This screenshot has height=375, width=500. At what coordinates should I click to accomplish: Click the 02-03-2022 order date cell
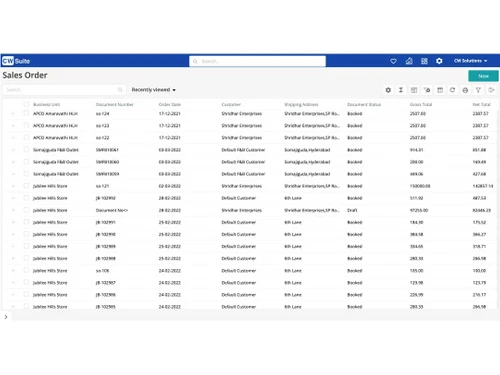click(x=170, y=186)
